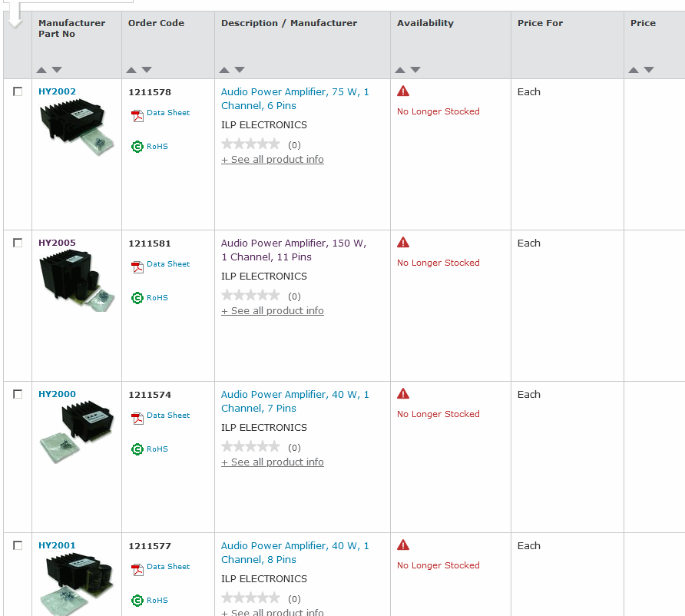Click Data Sheet text link for 1211581
The height and width of the screenshot is (616, 685).
pyautogui.click(x=168, y=264)
